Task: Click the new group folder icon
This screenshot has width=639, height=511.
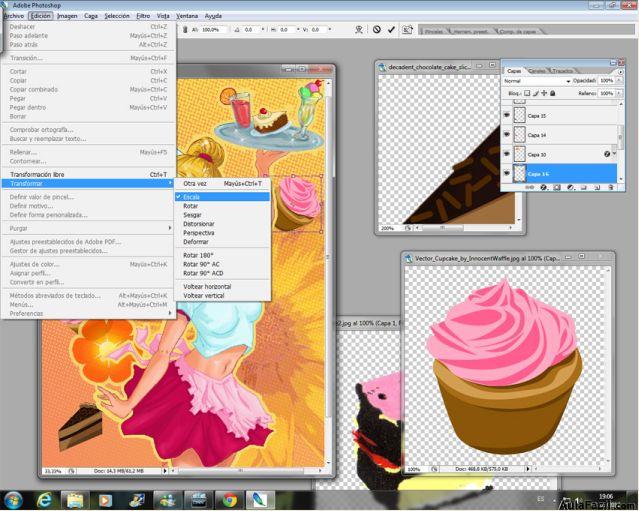Action: 584,187
